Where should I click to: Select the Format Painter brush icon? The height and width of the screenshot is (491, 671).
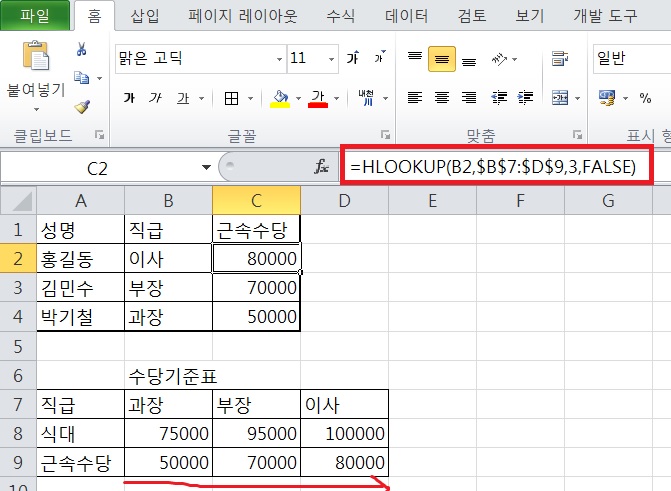click(x=82, y=107)
